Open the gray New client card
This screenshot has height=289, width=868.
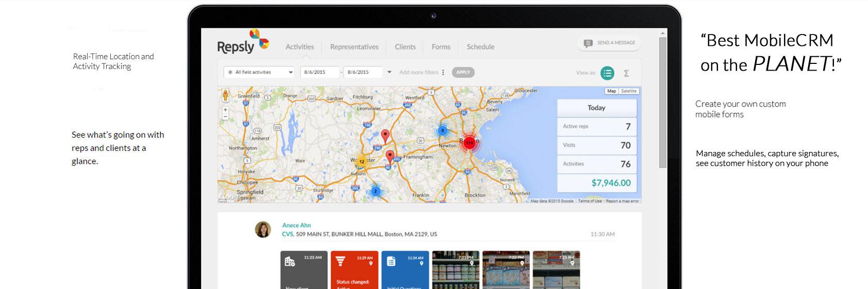pyautogui.click(x=304, y=270)
